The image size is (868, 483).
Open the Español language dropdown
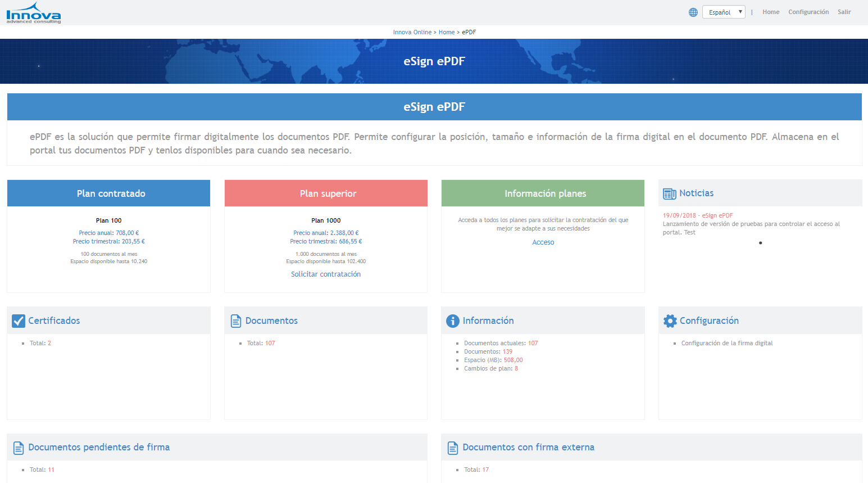[724, 12]
